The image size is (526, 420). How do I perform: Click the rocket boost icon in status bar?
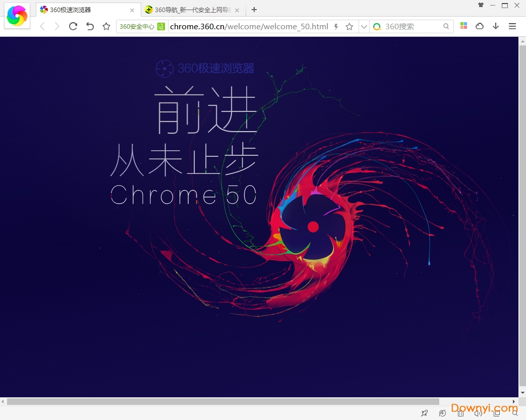(424, 413)
